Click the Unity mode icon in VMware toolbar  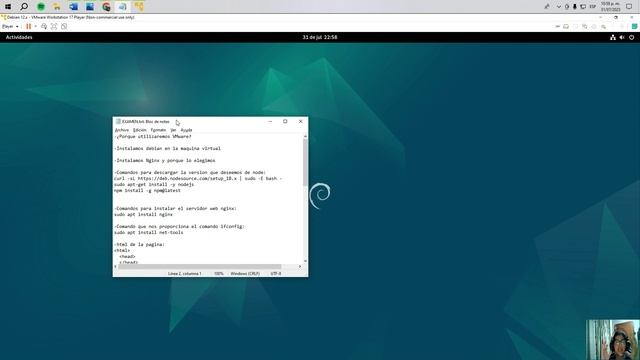64,27
